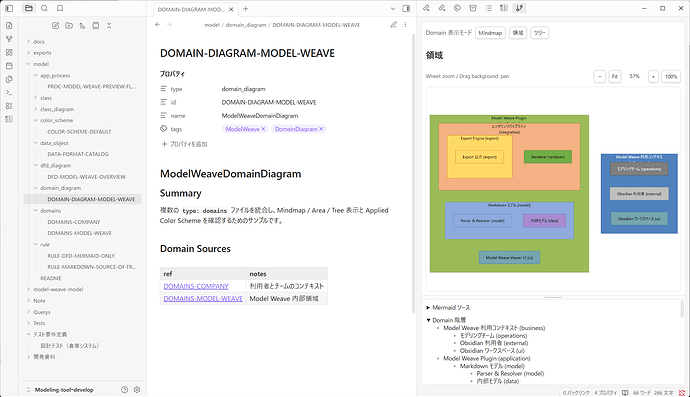
Task: Navigate forward with the right arrow
Action: (x=169, y=25)
